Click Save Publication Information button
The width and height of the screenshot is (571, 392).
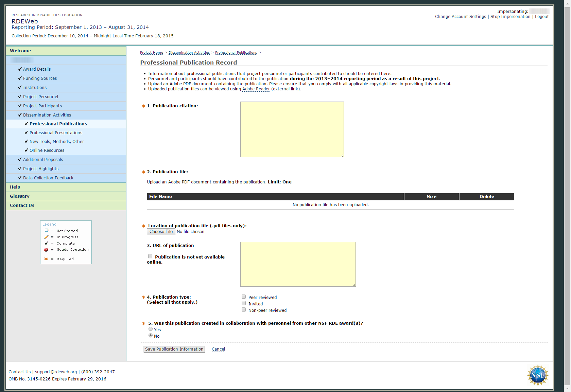[x=174, y=349]
